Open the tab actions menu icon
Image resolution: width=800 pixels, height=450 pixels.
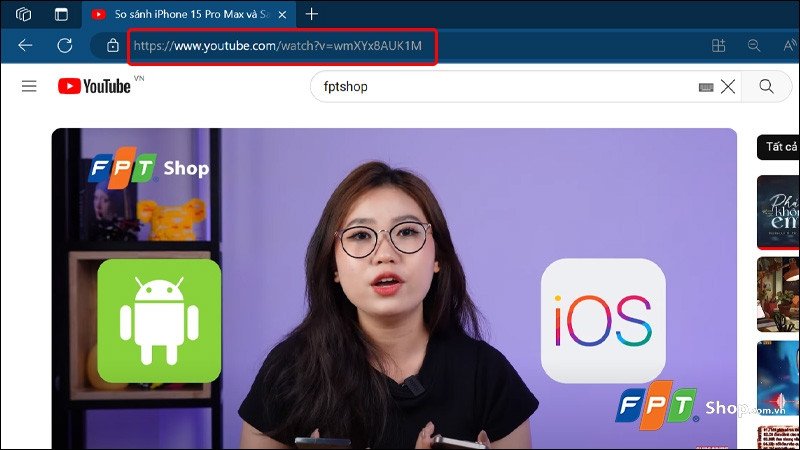point(61,14)
